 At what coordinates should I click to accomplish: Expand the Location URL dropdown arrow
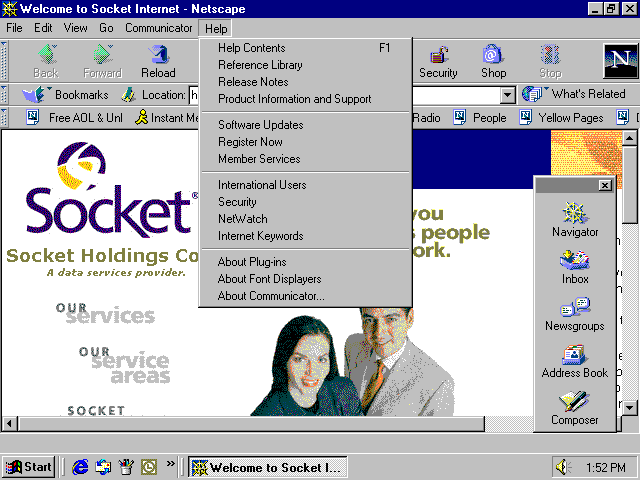[x=507, y=96]
